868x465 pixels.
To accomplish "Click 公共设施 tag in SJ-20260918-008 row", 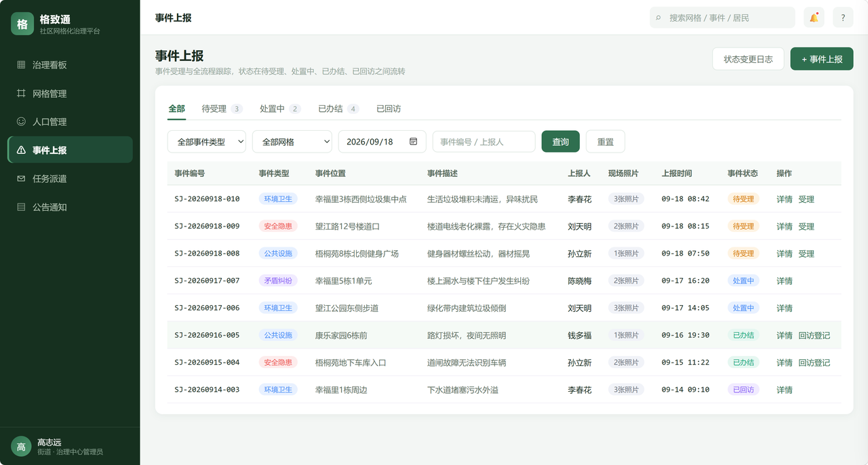I will click(x=279, y=254).
